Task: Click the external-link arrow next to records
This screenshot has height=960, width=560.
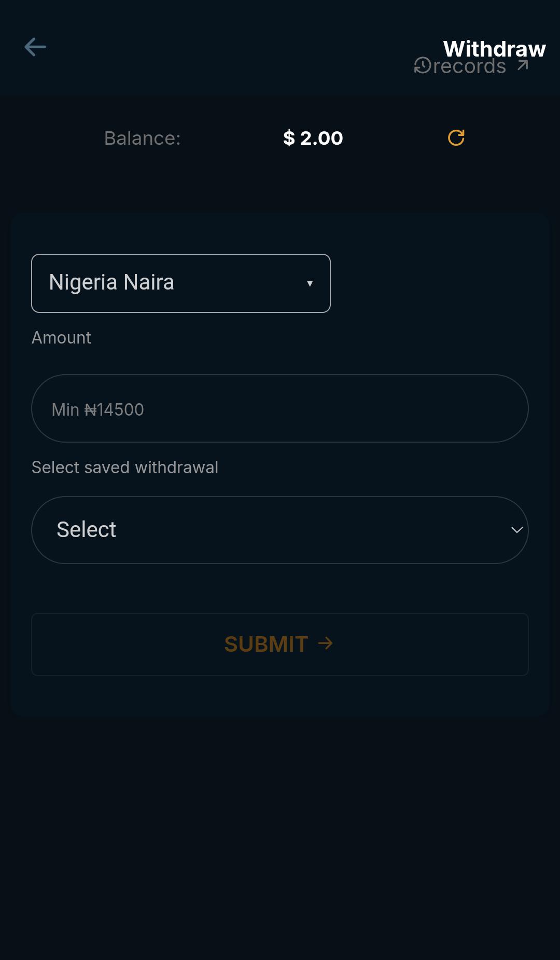Action: 522,64
